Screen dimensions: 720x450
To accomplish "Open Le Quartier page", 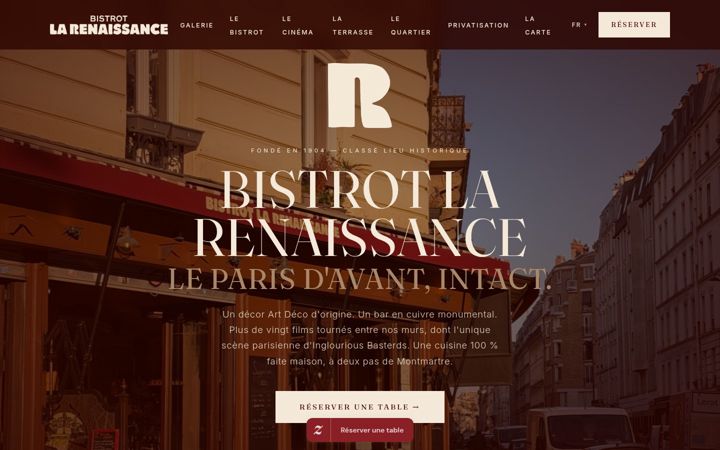I will pos(411,25).
